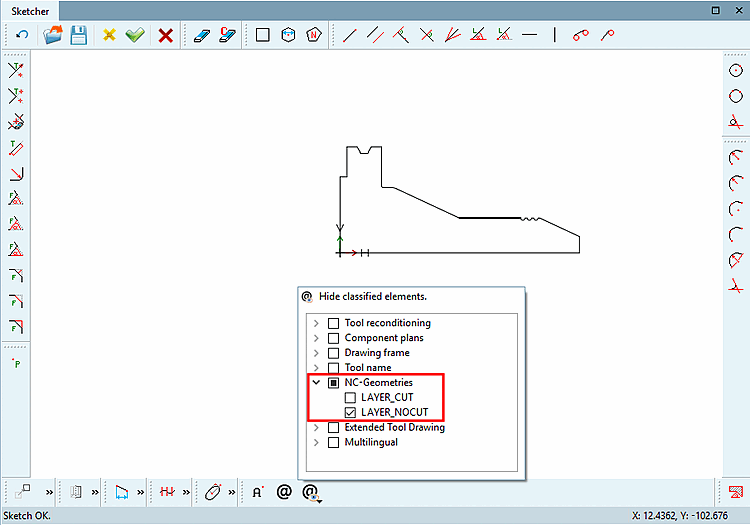Collapse the NC-Geometries tree node

[316, 383]
